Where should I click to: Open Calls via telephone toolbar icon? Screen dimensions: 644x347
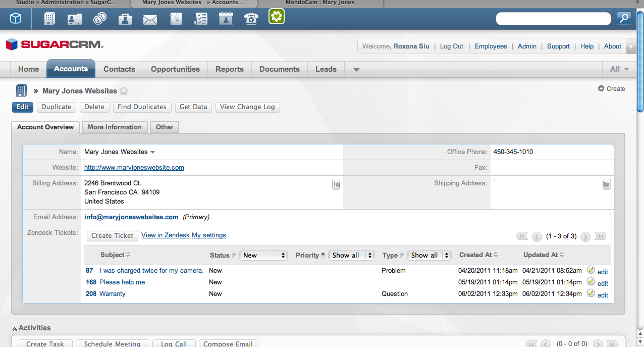251,19
